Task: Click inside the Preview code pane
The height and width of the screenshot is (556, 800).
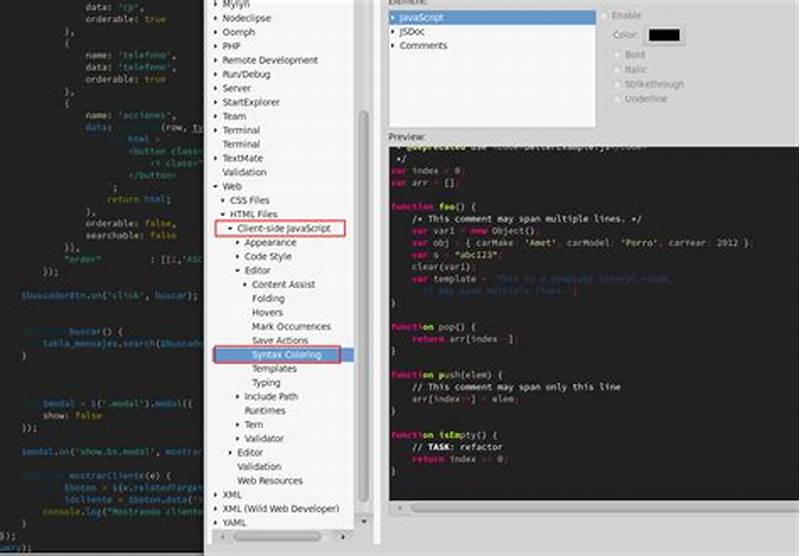Action: click(x=594, y=323)
